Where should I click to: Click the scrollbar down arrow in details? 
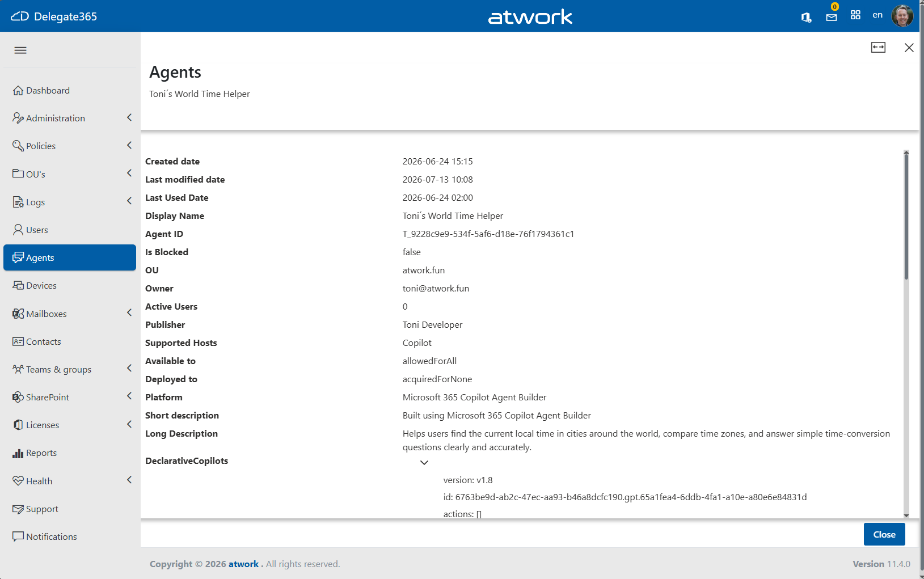(906, 515)
